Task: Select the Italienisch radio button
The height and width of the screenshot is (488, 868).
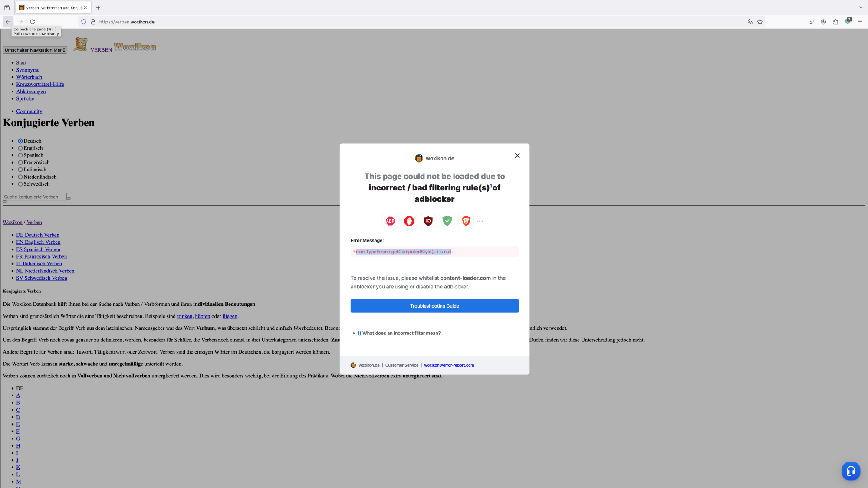Action: click(x=20, y=170)
